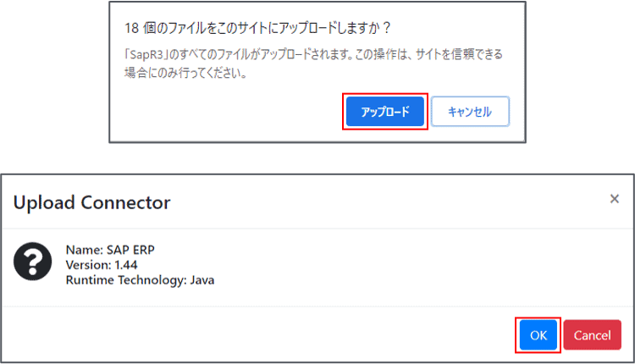Click the Name: SAP ERP text
635x364 pixels.
(x=110, y=250)
